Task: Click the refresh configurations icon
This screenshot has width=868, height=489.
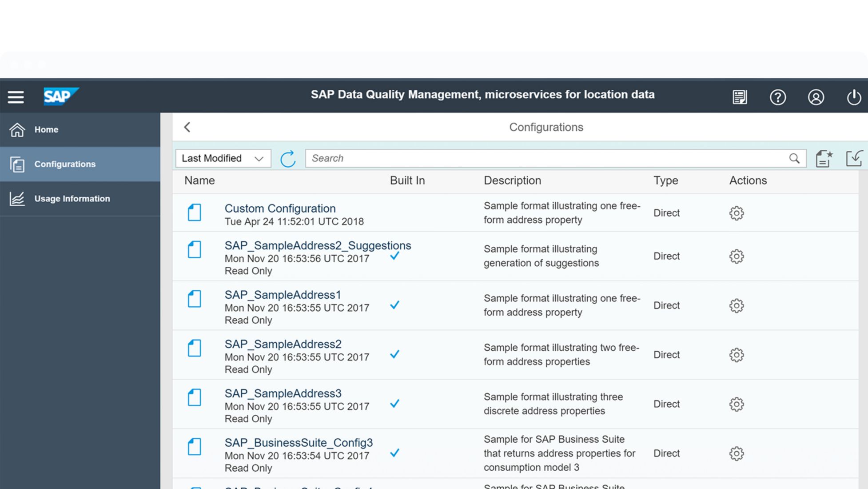Action: click(288, 159)
